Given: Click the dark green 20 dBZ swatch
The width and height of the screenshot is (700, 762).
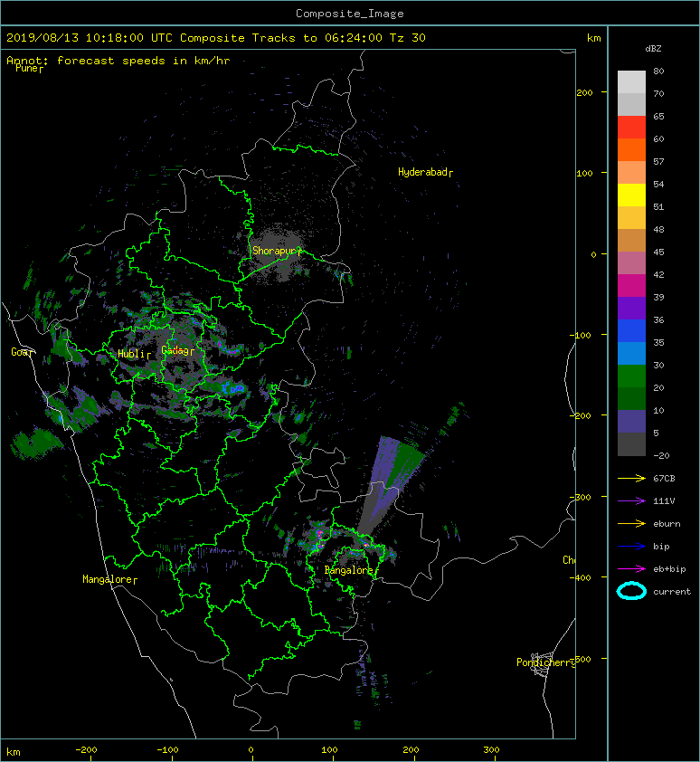Looking at the screenshot, I should [x=631, y=398].
